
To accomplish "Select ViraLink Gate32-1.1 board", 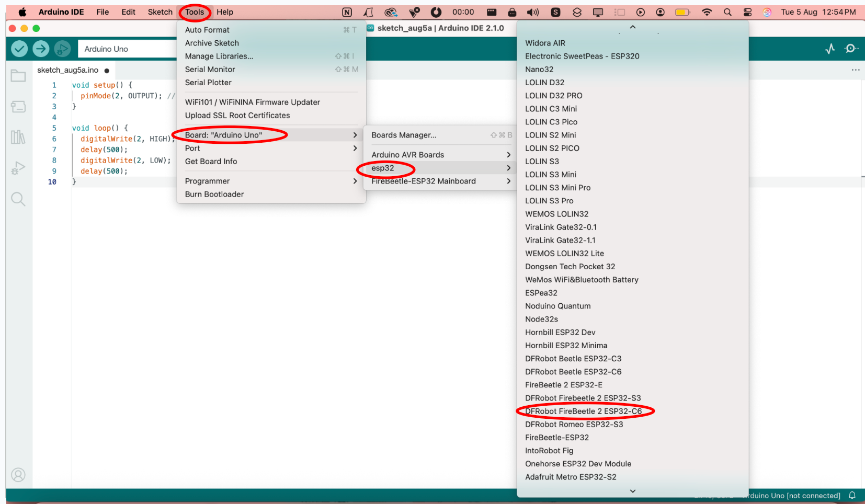I will point(633,240).
